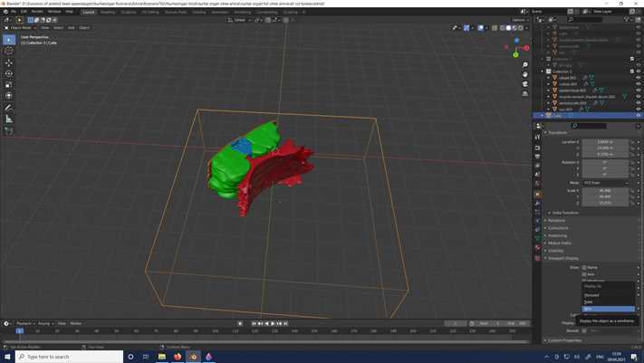Toggle X-ray in viewport header

495,28
